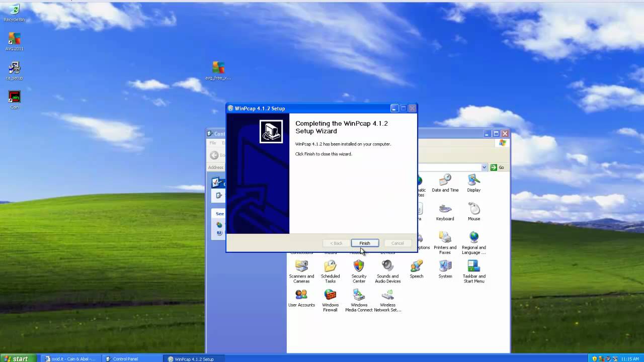
Task: Select the Cain desktop icon
Action: (14, 100)
